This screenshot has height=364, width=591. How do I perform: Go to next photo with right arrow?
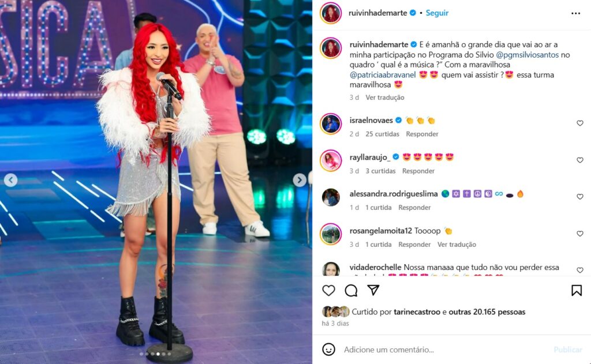point(300,180)
